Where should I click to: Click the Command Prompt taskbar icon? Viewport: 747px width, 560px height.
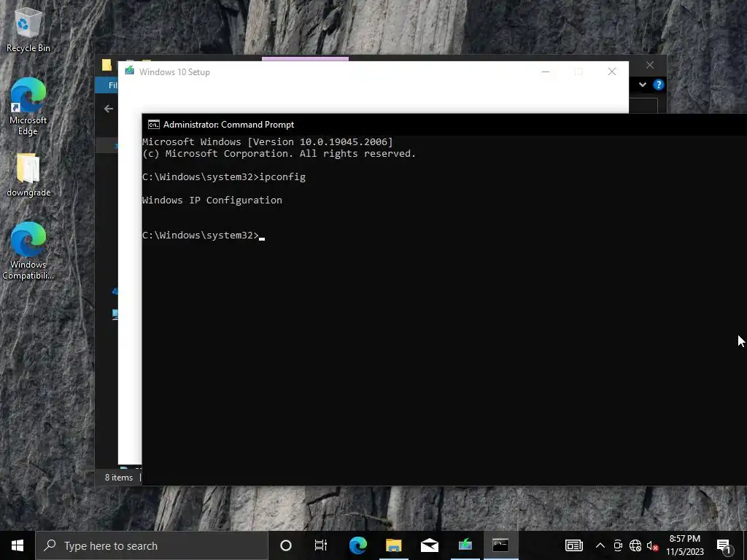tap(500, 545)
